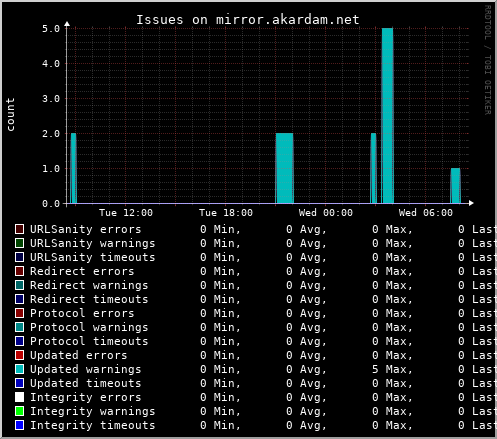Click the Redirect errors color swatch

pyautogui.click(x=19, y=271)
